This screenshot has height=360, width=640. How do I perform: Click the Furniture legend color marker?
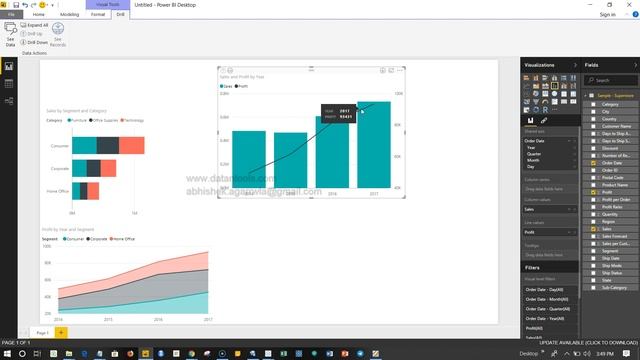click(69, 120)
